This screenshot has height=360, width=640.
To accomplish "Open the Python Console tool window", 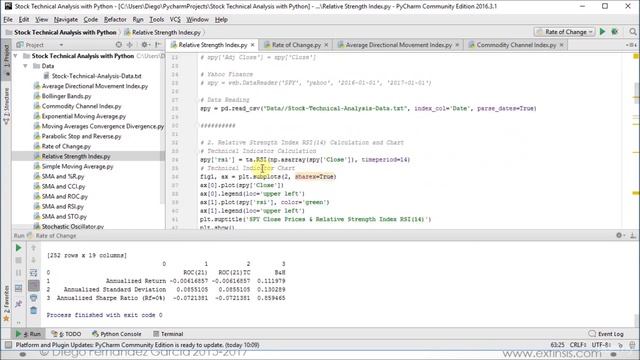I will tap(117, 334).
